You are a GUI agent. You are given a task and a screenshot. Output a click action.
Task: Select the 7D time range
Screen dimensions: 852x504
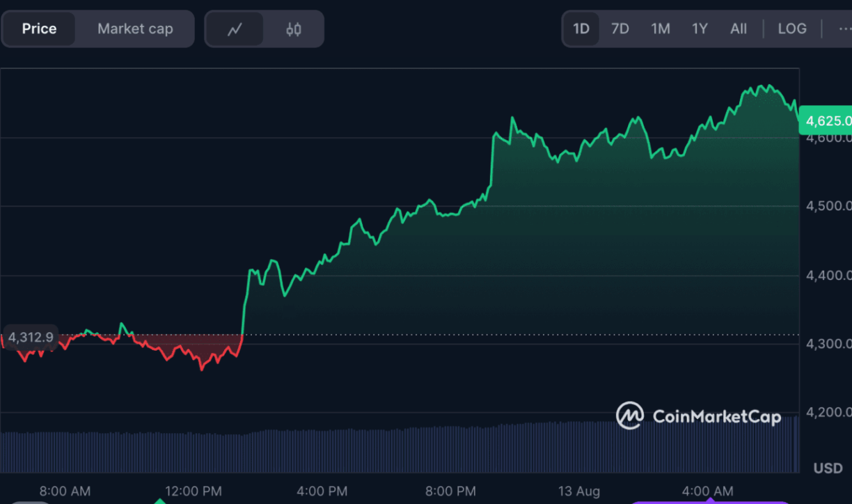620,29
